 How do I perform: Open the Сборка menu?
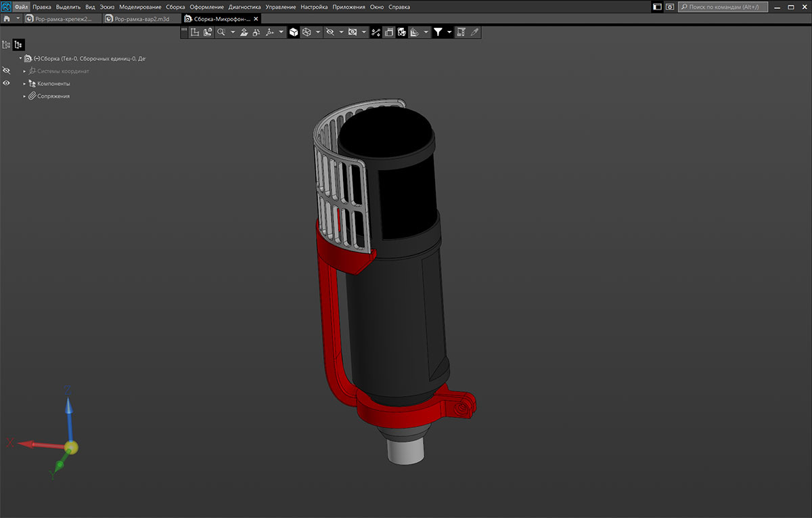[175, 7]
